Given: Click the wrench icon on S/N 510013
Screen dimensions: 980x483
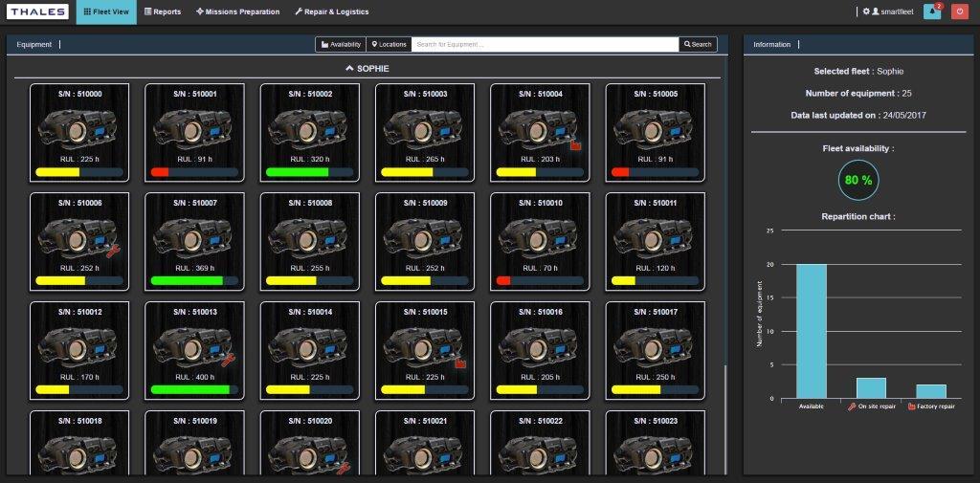Looking at the screenshot, I should tap(228, 360).
